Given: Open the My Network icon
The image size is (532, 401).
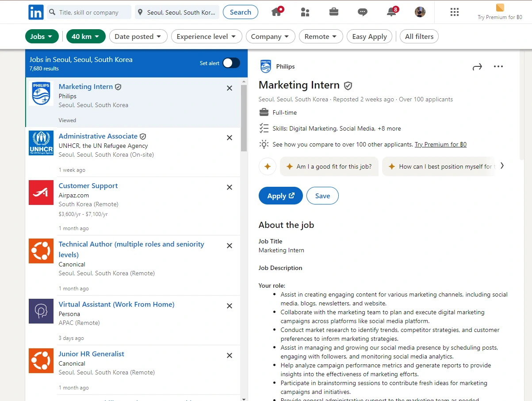Looking at the screenshot, I should tap(305, 12).
